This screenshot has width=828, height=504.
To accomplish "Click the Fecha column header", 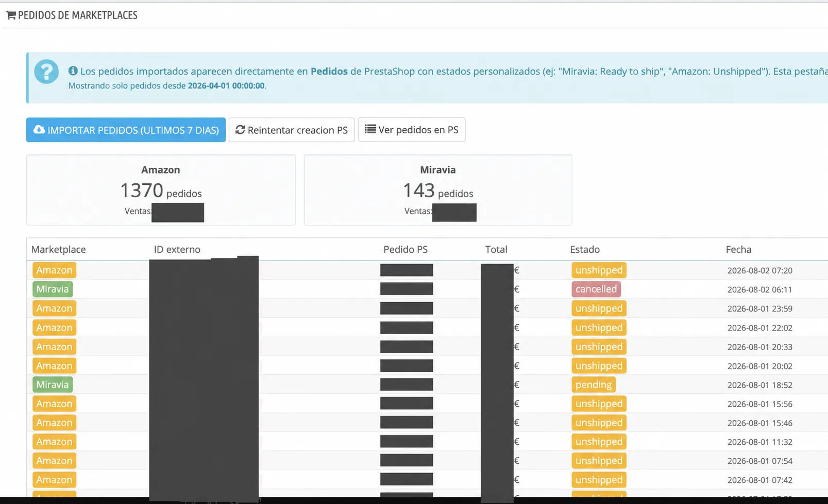I will point(738,249).
